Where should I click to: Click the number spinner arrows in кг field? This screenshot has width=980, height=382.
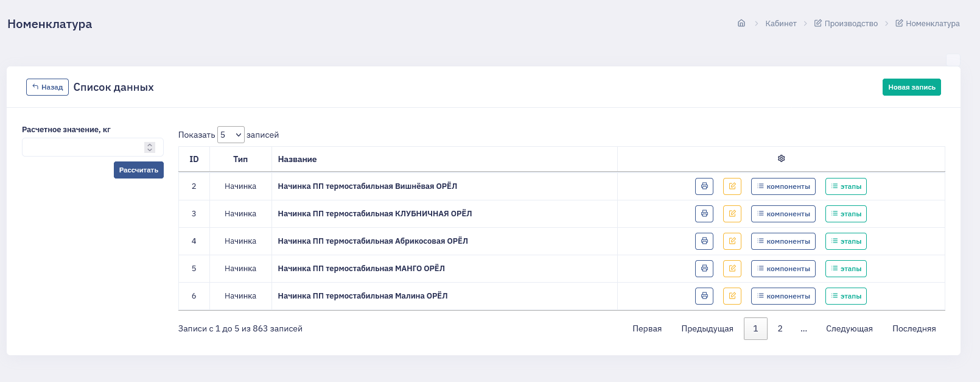tap(150, 147)
